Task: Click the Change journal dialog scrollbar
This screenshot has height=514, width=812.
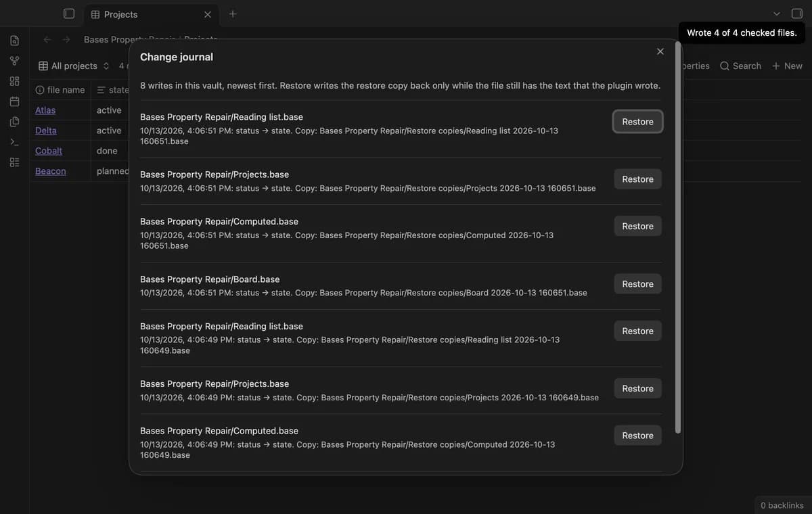Action: [678, 237]
